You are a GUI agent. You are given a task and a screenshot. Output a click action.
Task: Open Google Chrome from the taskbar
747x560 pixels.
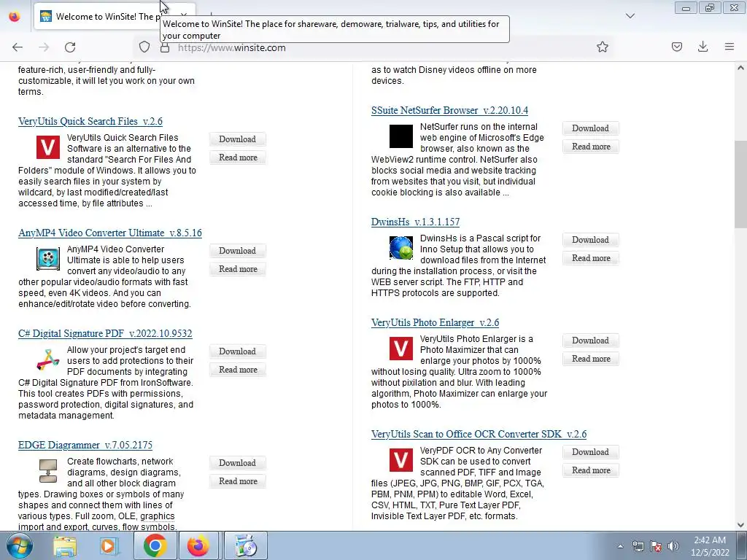(155, 545)
